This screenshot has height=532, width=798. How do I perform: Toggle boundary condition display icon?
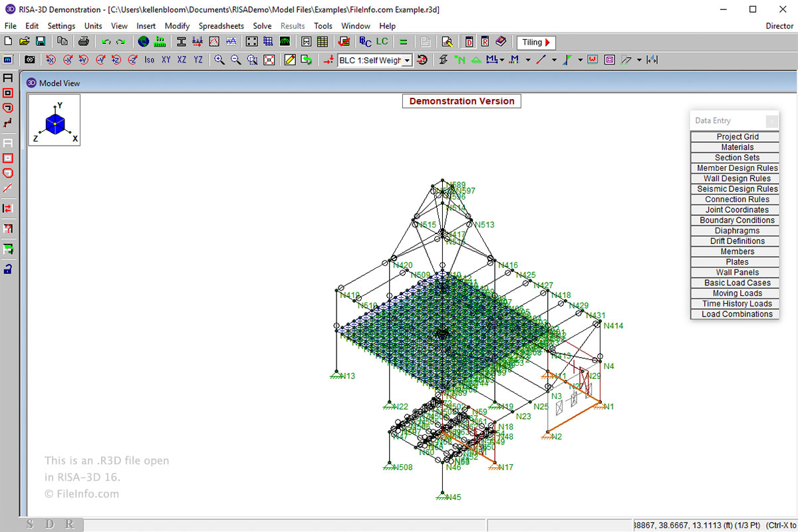click(x=476, y=60)
